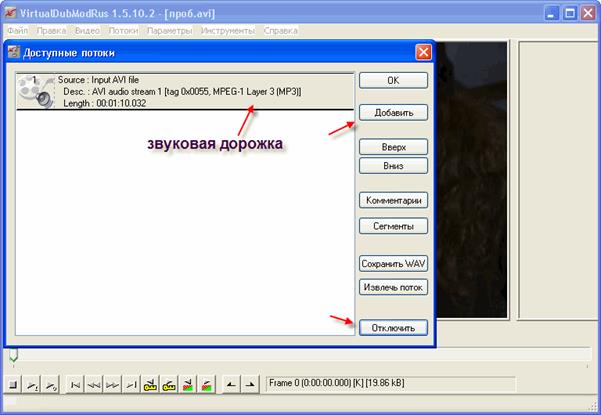Play the output video preview
Image resolution: width=601 pixels, height=415 pixels.
point(50,384)
